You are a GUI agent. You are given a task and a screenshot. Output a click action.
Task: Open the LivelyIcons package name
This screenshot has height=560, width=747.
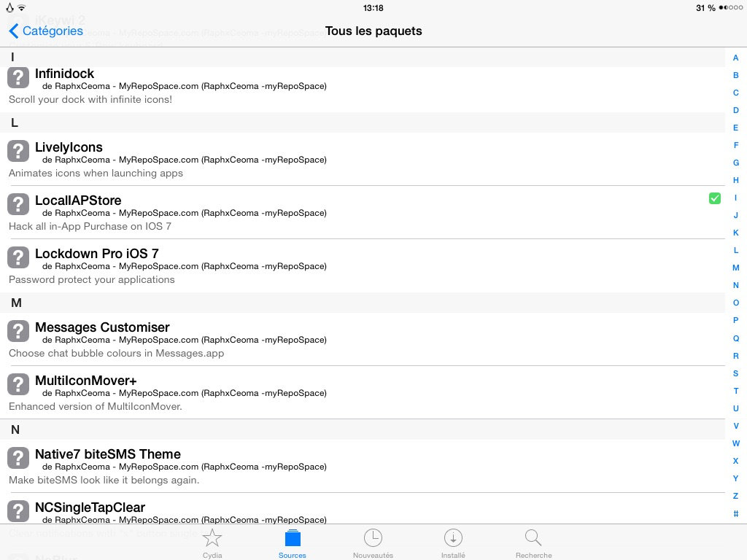click(x=69, y=147)
